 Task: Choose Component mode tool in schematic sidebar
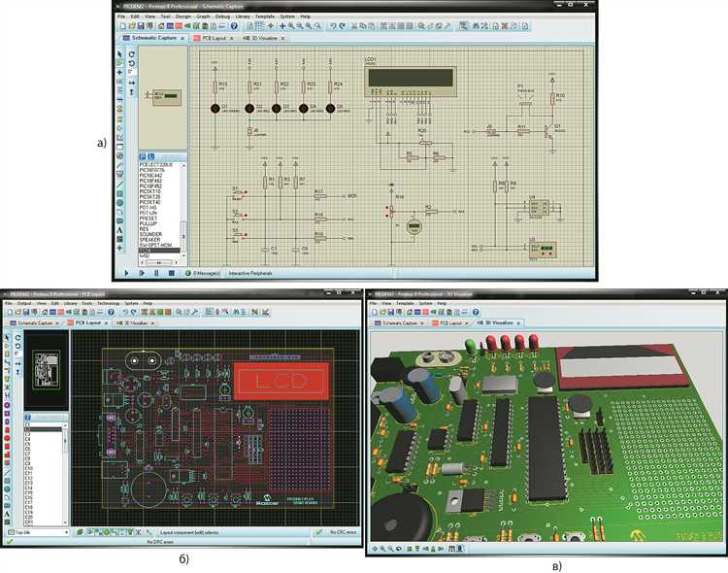point(119,63)
